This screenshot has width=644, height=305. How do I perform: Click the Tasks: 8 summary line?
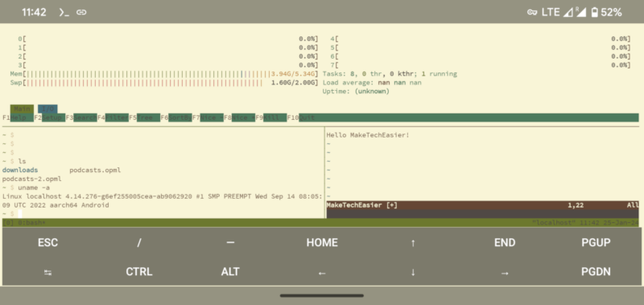click(390, 74)
